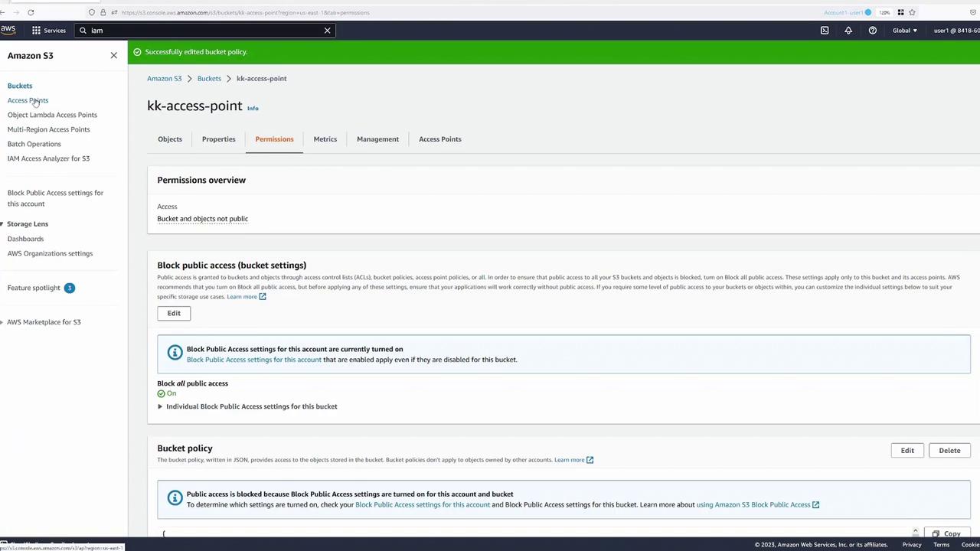Bookmark this page with the star icon
This screenshot has width=980, height=551.
tap(912, 12)
